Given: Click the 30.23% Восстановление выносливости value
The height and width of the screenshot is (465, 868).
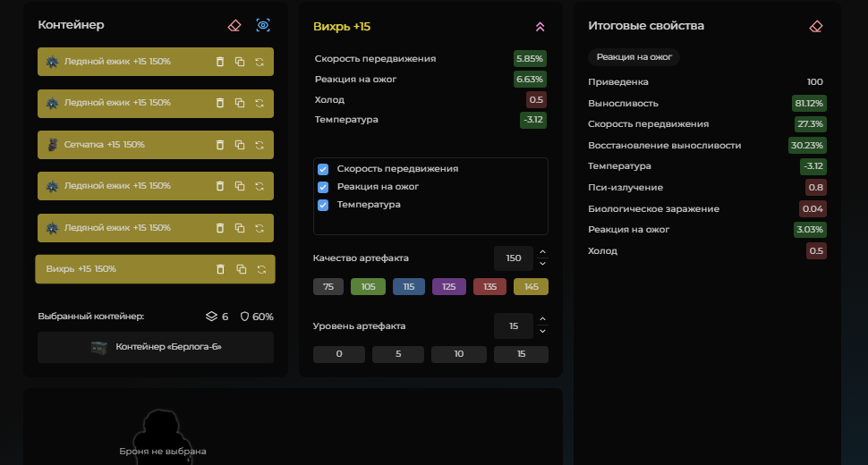Looking at the screenshot, I should (x=807, y=146).
